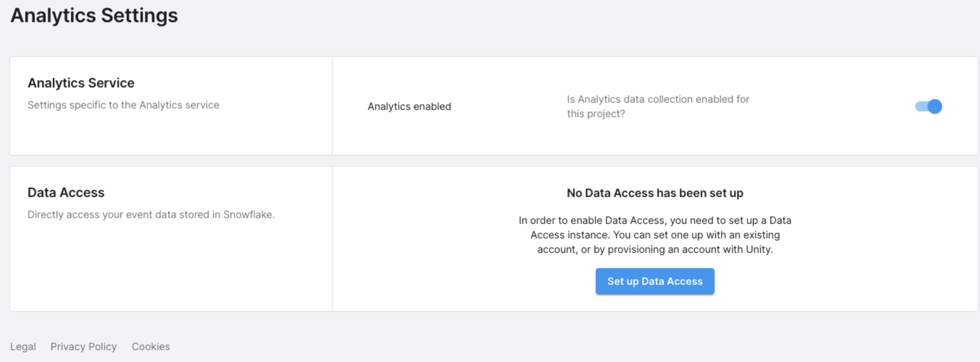Toggle the Analytics enabled switch
This screenshot has height=362, width=980.
pyautogui.click(x=928, y=107)
